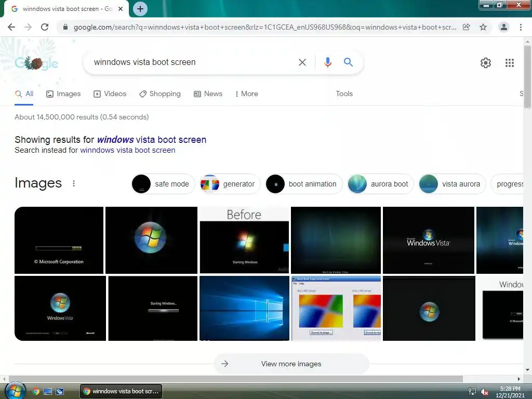The height and width of the screenshot is (399, 532).
Task: Open the blue Windows 10 logo thumbnail
Action: pyautogui.click(x=244, y=309)
